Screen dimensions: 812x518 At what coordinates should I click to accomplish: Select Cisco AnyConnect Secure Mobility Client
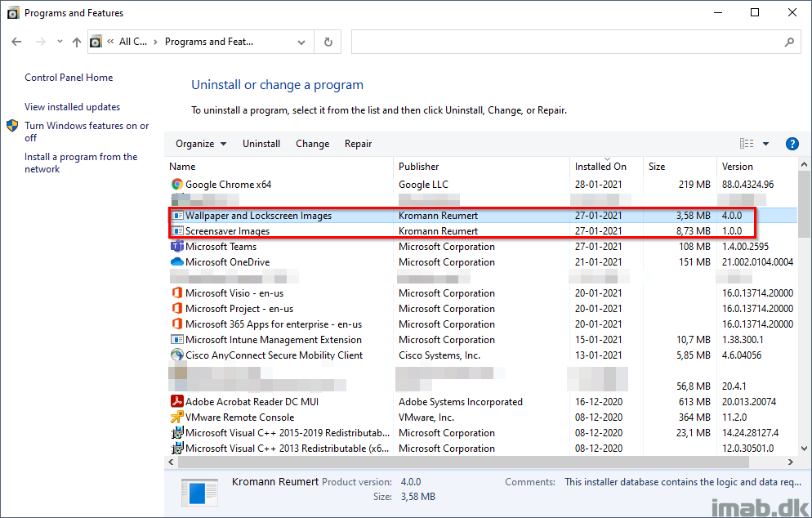click(x=274, y=355)
